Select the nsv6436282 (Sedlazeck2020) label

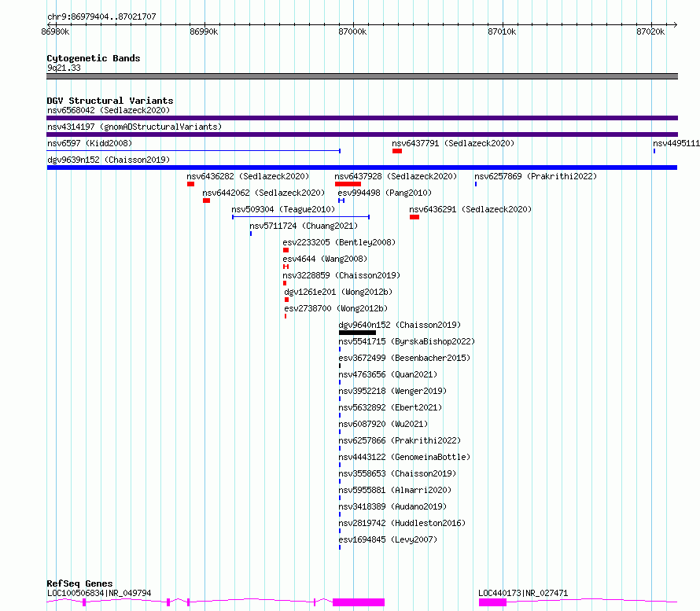pyautogui.click(x=248, y=176)
